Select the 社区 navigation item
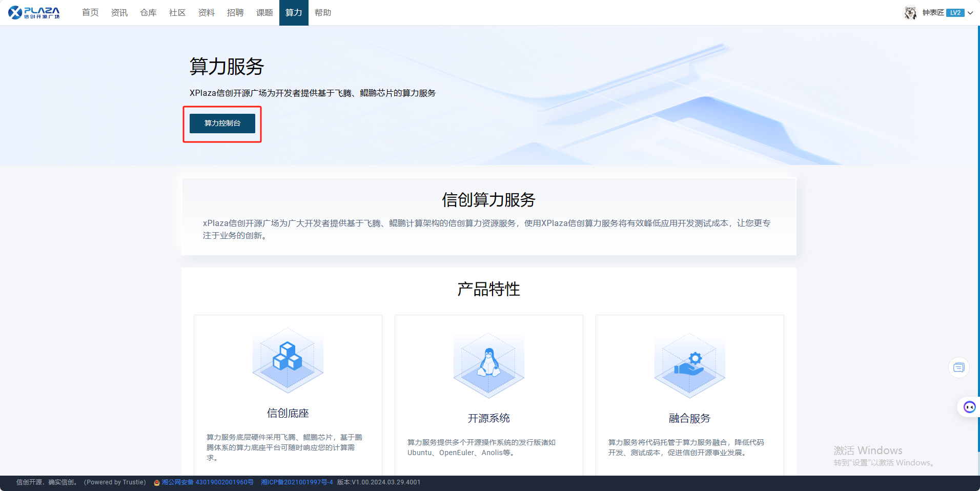 pos(177,13)
